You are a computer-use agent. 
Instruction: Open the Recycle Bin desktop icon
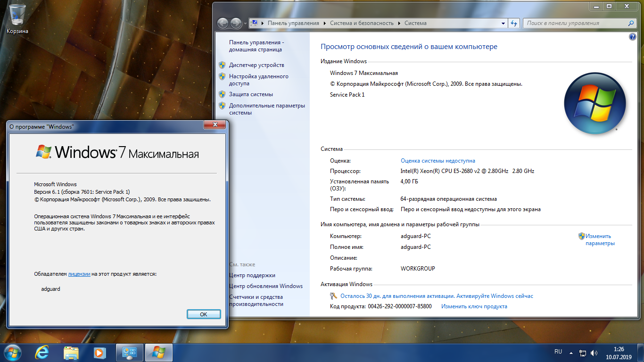[x=17, y=19]
